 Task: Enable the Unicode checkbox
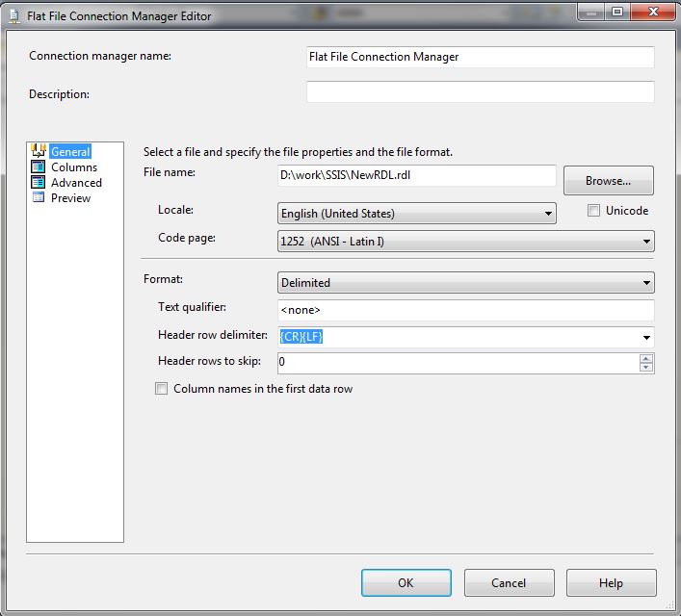[x=593, y=211]
